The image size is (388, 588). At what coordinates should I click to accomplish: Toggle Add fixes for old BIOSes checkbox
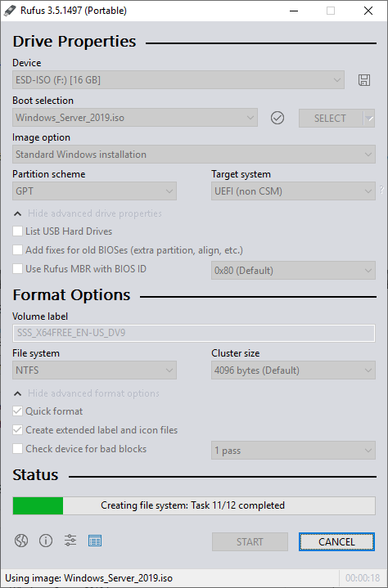[17, 249]
